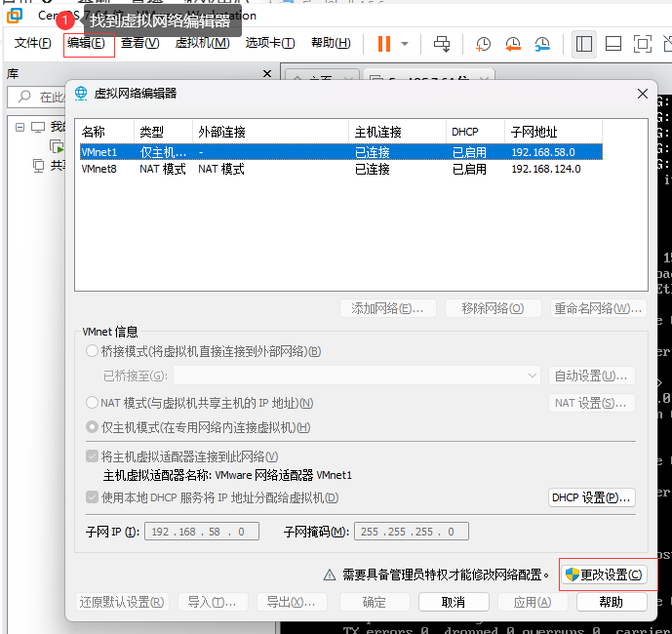Image resolution: width=672 pixels, height=634 pixels.
Task: Click the orange pause VM icon
Action: tap(384, 44)
